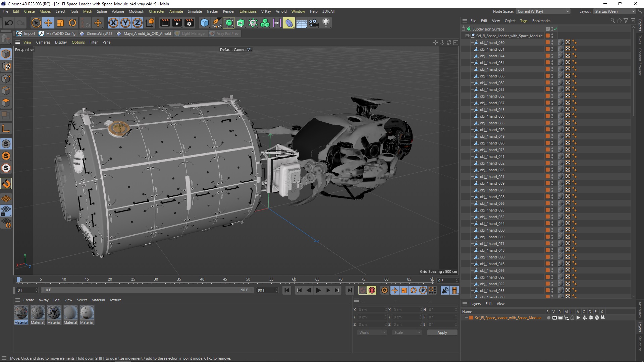Viewport: 644px width, 362px height.
Task: Click CinemaVrayR23 button
Action: (96, 34)
